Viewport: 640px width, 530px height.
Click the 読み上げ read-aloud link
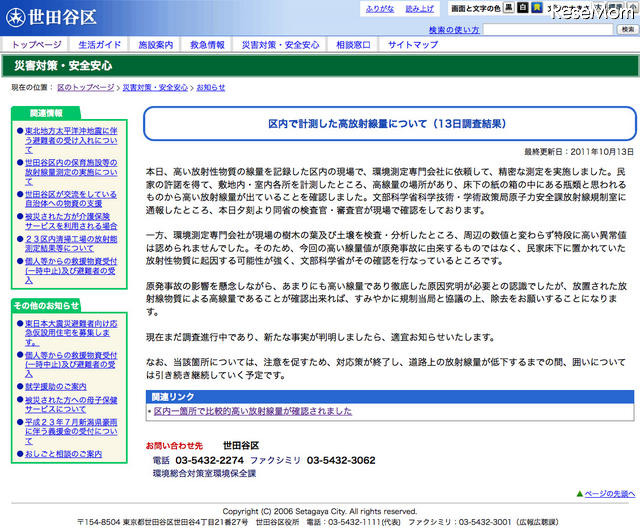coord(419,9)
